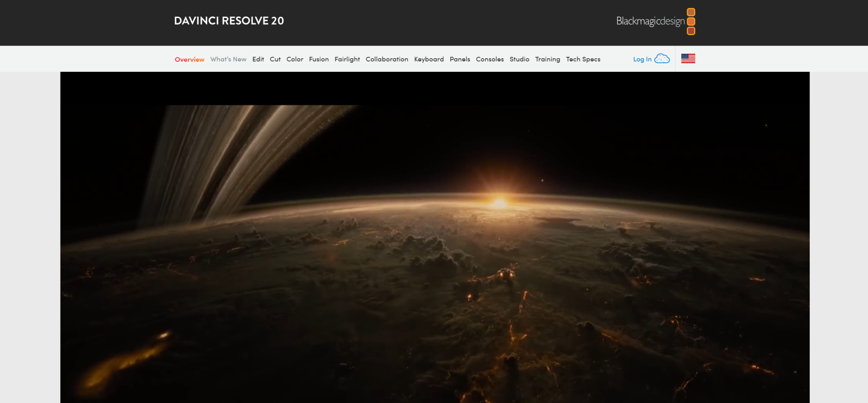Switch to the Cut tab
This screenshot has width=868, height=403.
point(275,59)
